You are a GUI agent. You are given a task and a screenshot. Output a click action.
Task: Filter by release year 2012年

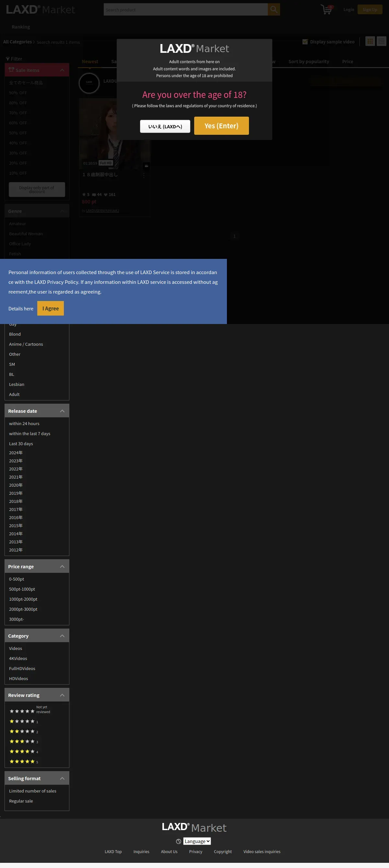click(16, 550)
